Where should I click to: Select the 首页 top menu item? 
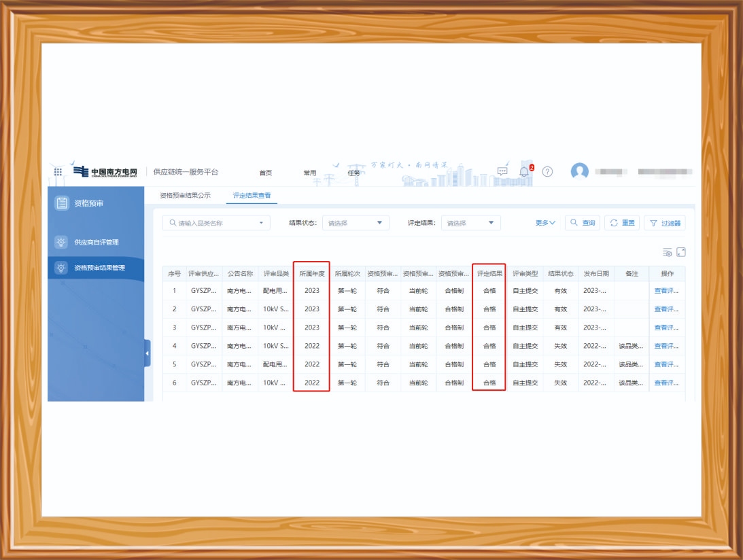click(266, 173)
